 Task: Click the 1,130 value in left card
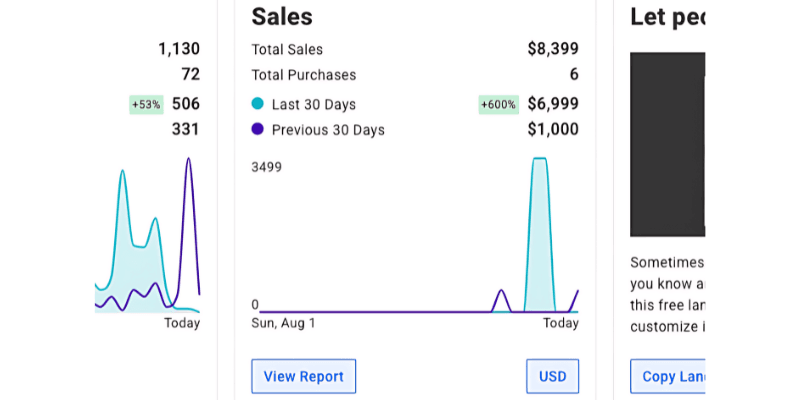pyautogui.click(x=179, y=49)
